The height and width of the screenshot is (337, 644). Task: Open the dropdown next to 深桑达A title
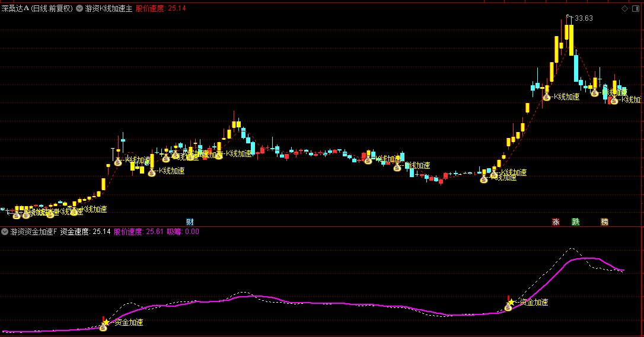tap(79, 8)
